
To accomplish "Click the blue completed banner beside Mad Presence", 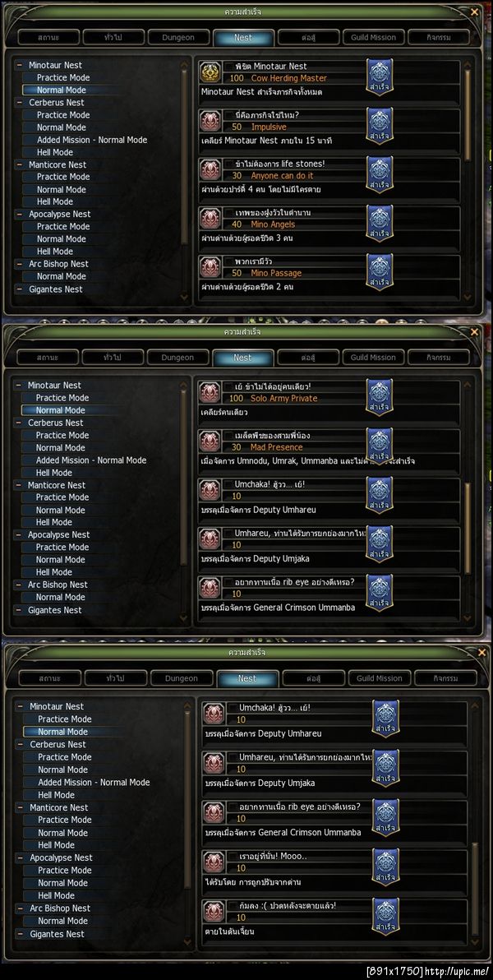I will 380,446.
